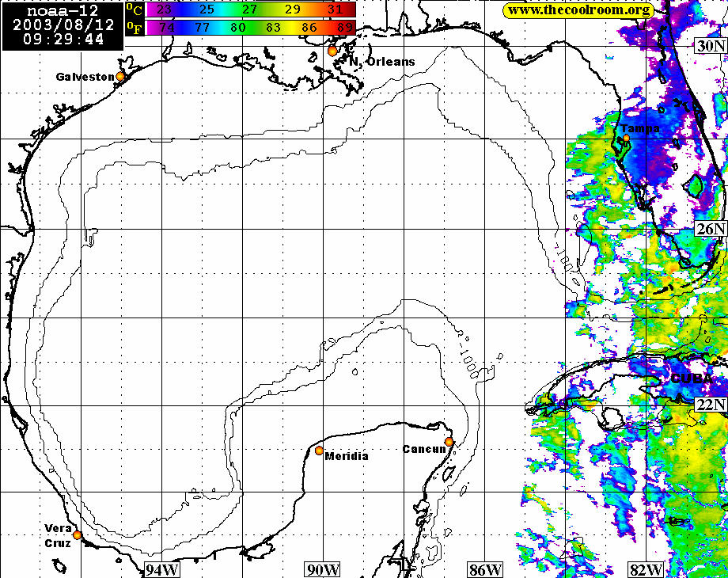Click the 30N latitude label

711,46
